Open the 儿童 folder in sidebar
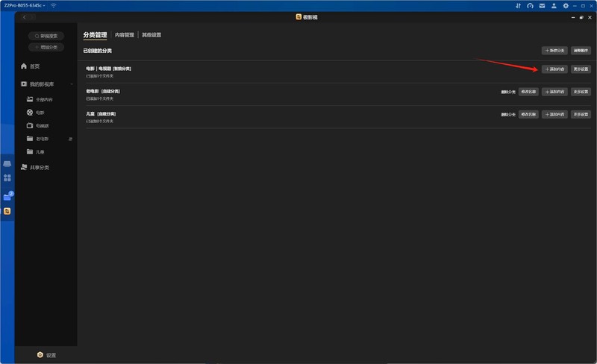 click(35, 152)
